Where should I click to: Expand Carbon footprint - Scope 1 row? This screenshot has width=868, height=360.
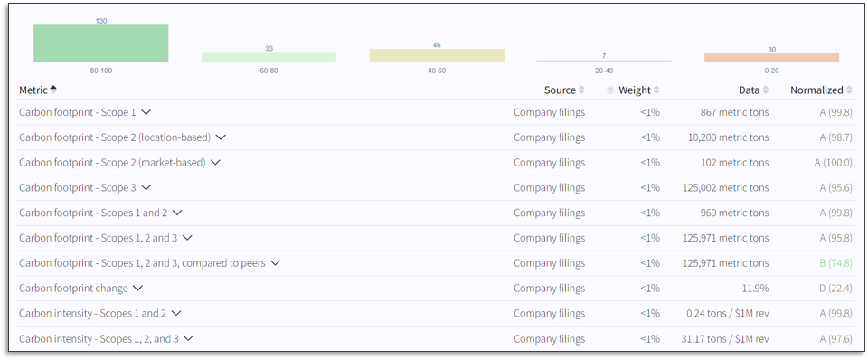[x=146, y=112]
